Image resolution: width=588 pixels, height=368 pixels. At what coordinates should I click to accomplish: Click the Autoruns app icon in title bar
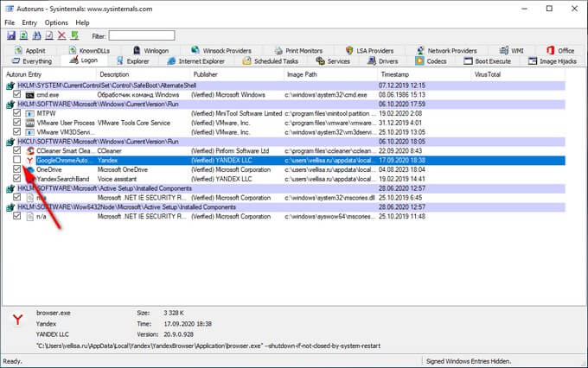(x=9, y=9)
